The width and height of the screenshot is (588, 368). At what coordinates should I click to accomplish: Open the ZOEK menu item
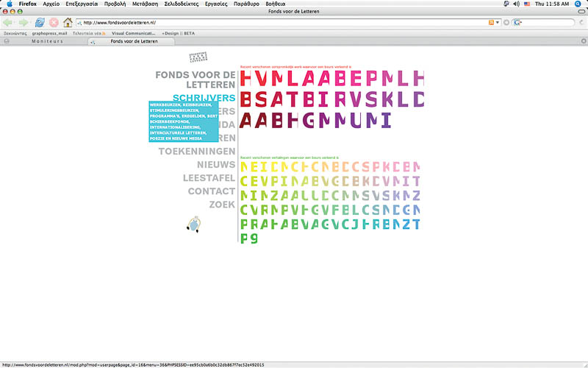point(222,205)
